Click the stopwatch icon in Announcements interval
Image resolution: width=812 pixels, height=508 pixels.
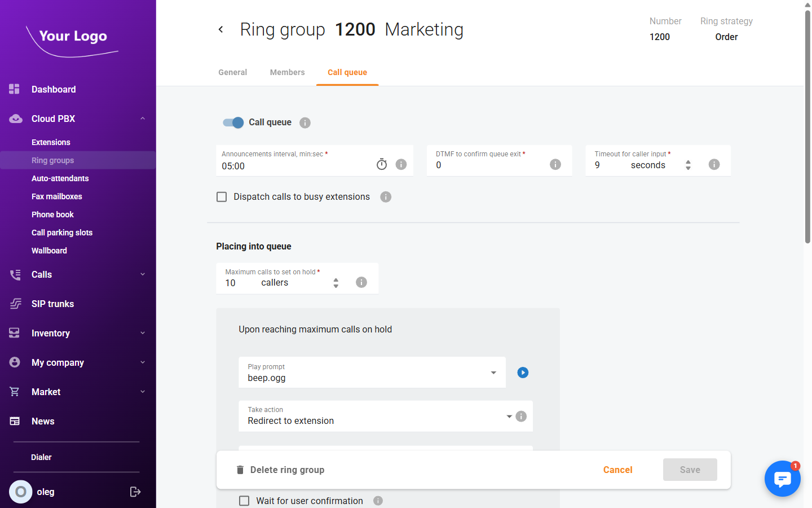(382, 164)
